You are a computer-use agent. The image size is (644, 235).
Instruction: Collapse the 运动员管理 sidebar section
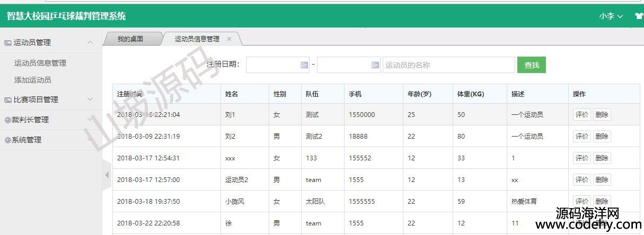[x=90, y=42]
